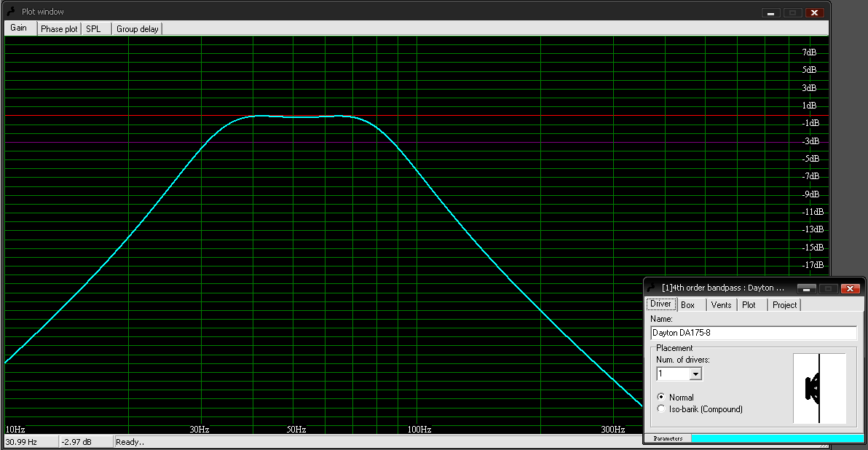Click the '10Hz' frequency axis label

[15, 430]
